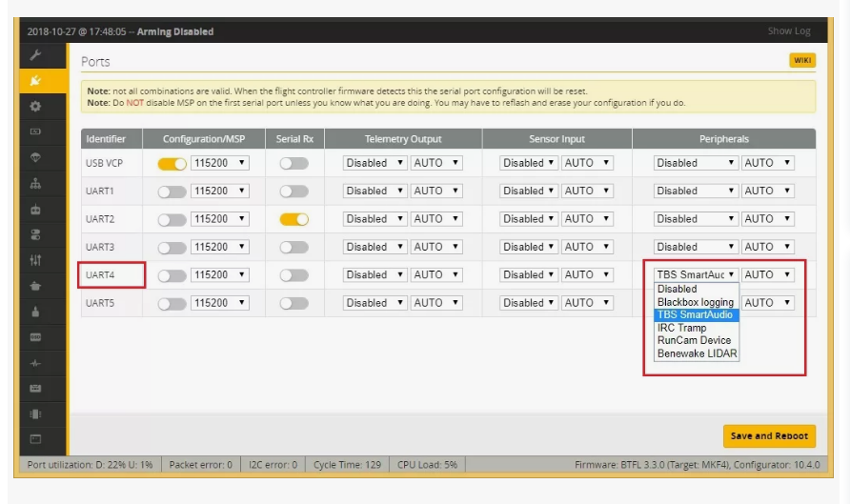Open the Setup tab wrench icon
The width and height of the screenshot is (850, 504).
(x=36, y=56)
